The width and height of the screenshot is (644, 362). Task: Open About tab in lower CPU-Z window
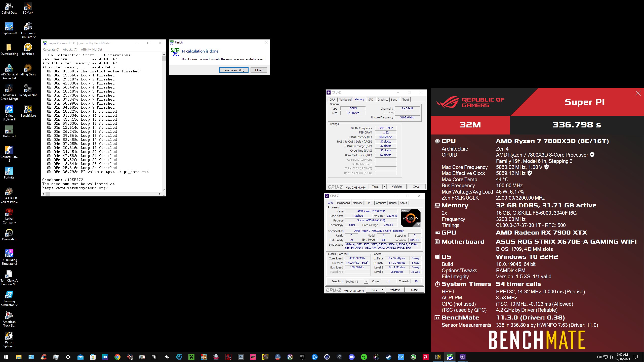tap(403, 203)
